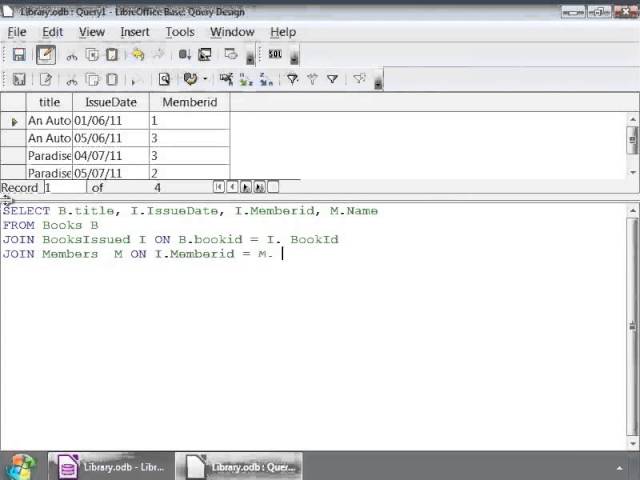Image resolution: width=640 pixels, height=480 pixels.
Task: Select the first row marker arrow
Action: tap(13, 121)
